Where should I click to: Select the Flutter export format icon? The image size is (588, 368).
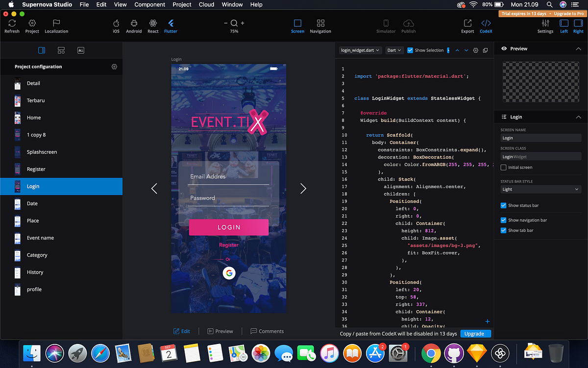pos(171,26)
